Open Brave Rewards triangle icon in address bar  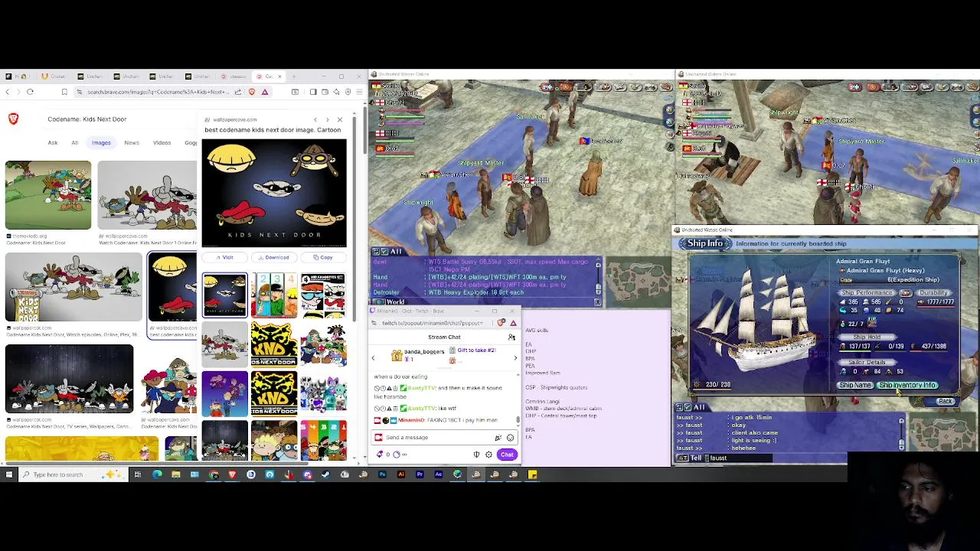click(x=265, y=92)
